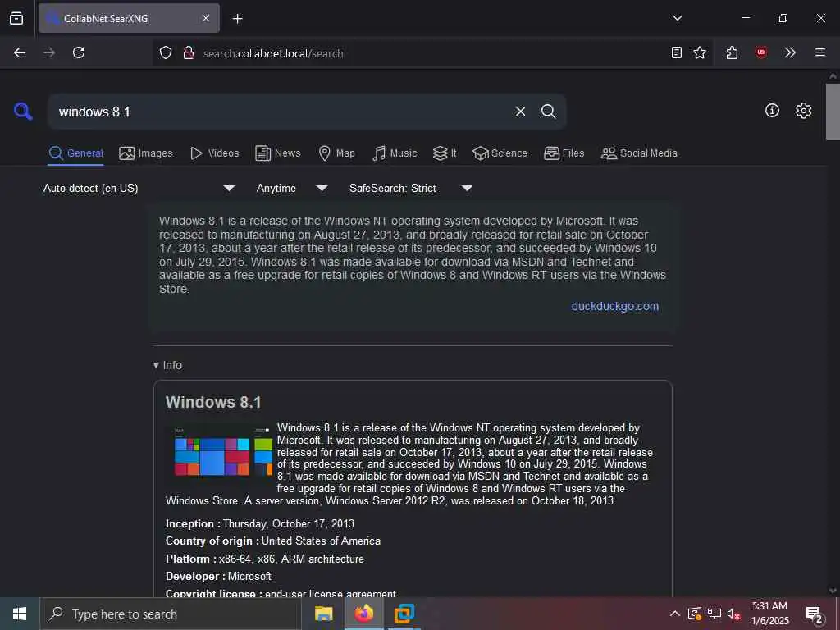Screen dimensions: 840x630
Task: Select the General category tab
Action: click(75, 153)
